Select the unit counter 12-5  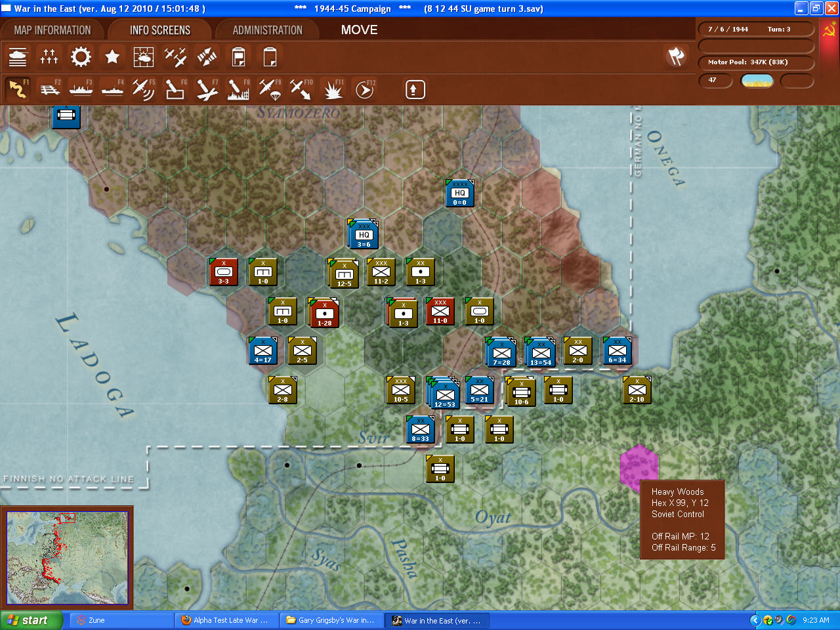click(x=344, y=273)
